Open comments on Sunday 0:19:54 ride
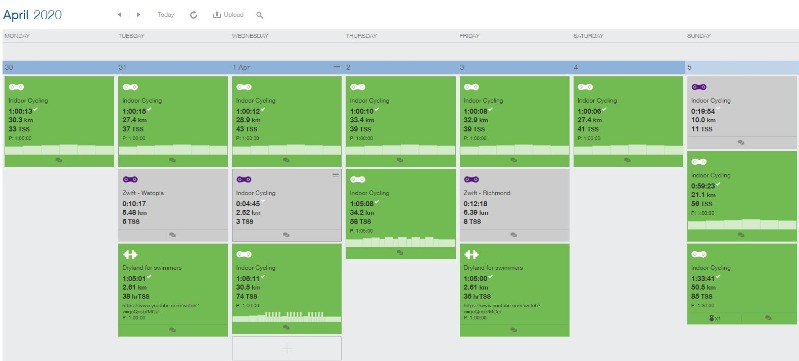 click(x=741, y=143)
